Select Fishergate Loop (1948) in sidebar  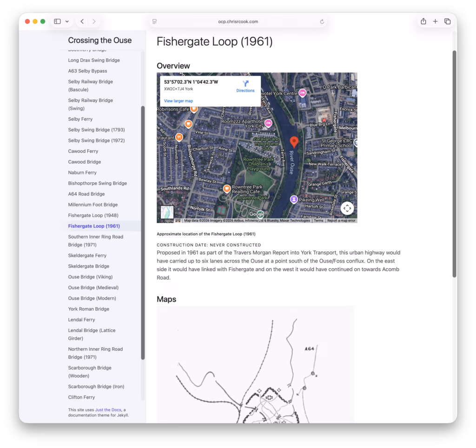[93, 215]
